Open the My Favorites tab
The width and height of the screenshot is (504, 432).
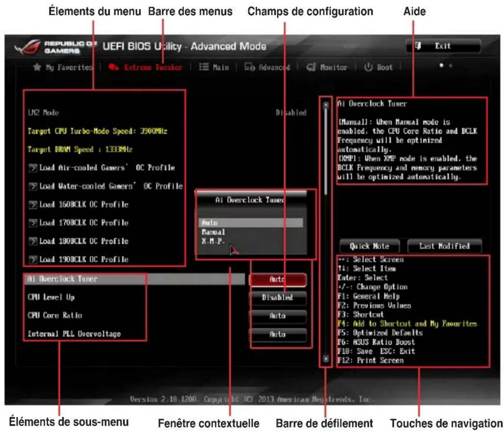click(x=63, y=67)
